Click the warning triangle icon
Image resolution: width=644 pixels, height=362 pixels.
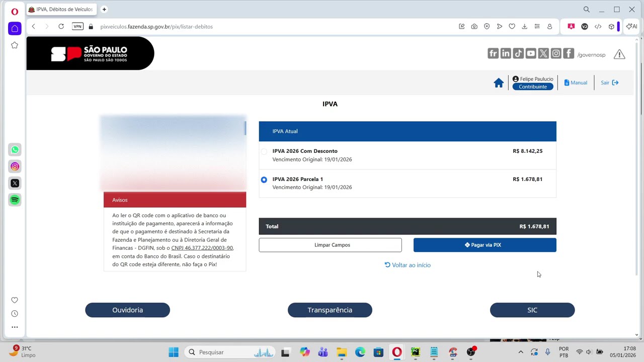[619, 54]
